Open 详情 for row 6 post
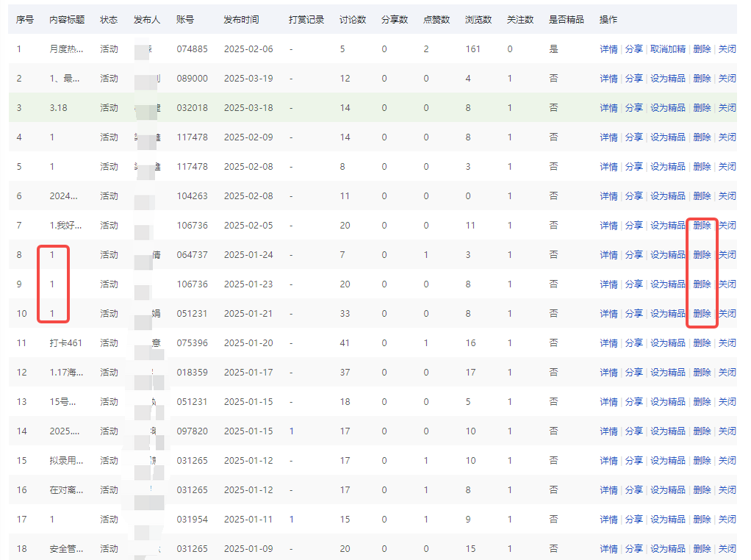751x560 pixels. [x=608, y=196]
